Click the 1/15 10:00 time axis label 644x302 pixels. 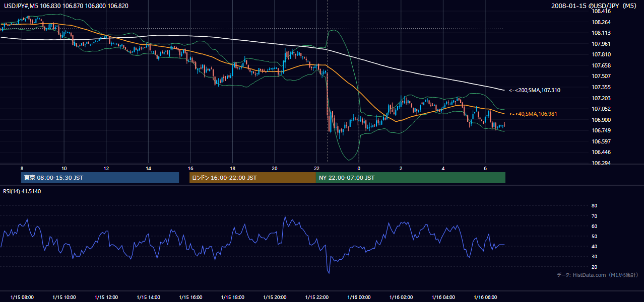click(x=64, y=297)
